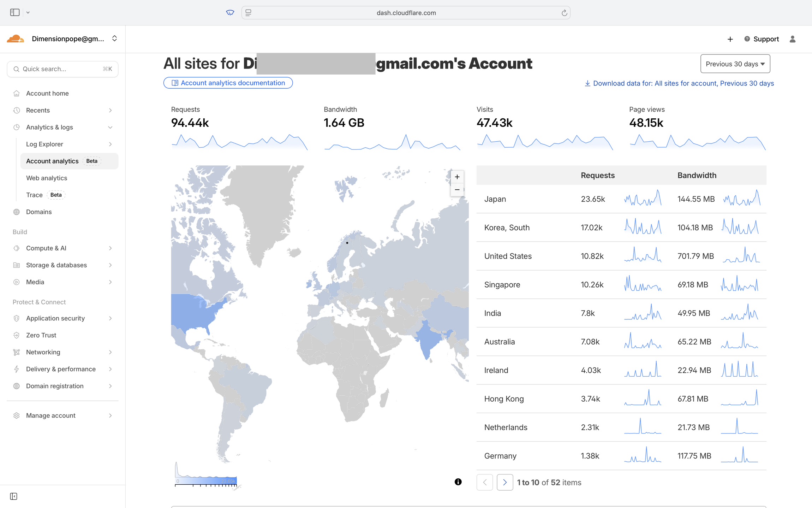Open the account switcher chevrons
This screenshot has height=508, width=812.
coord(114,39)
